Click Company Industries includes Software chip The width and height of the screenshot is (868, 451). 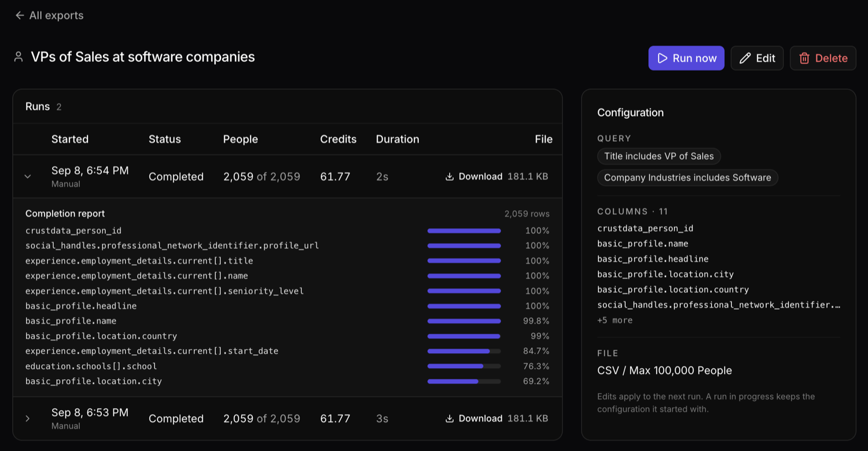(687, 178)
